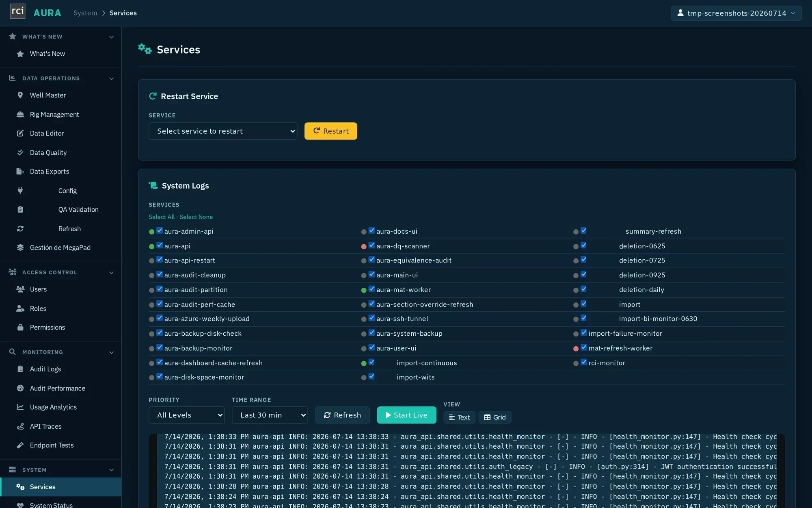This screenshot has width=812, height=508.
Task: Click the Refresh logs button
Action: pyautogui.click(x=342, y=415)
